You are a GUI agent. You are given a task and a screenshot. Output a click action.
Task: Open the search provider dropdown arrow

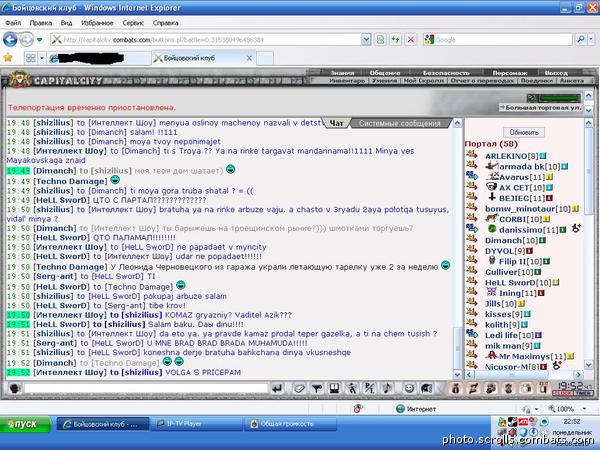tap(591, 39)
